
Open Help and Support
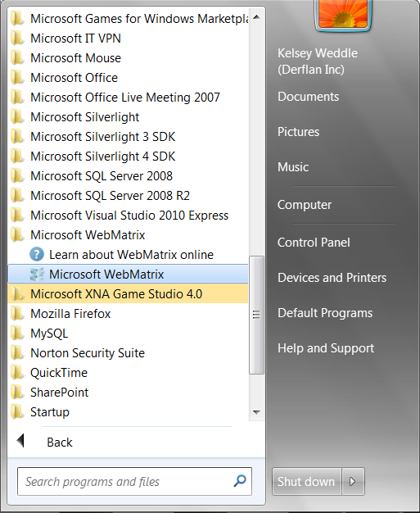tap(326, 348)
